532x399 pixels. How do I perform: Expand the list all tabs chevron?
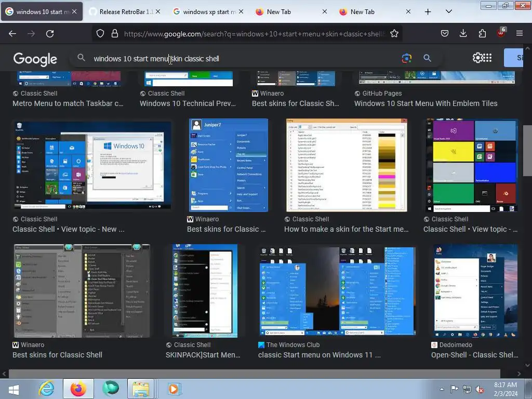point(448,11)
